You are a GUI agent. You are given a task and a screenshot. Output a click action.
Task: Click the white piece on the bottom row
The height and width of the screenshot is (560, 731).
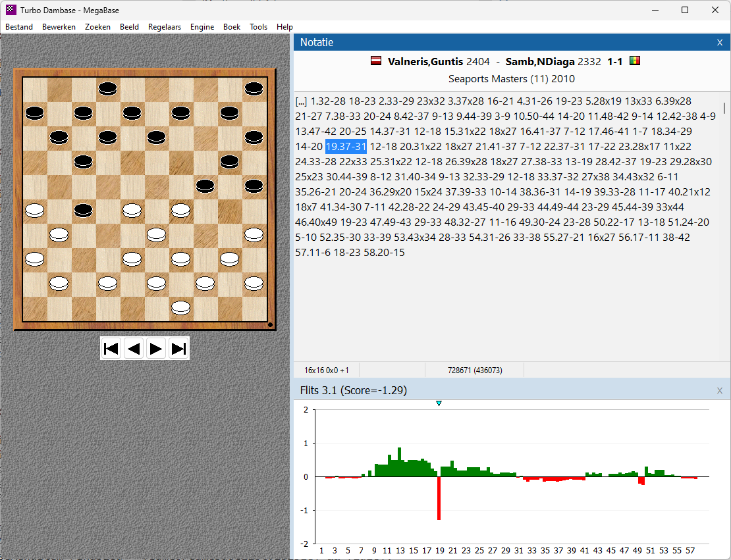pyautogui.click(x=180, y=308)
